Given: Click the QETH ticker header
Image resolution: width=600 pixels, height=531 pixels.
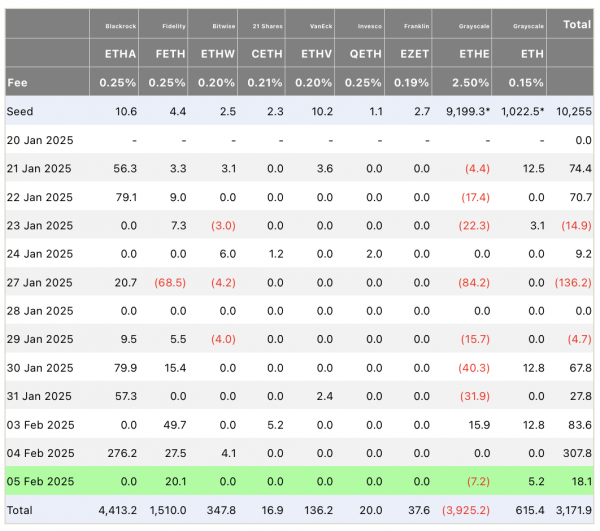Looking at the screenshot, I should point(365,54).
